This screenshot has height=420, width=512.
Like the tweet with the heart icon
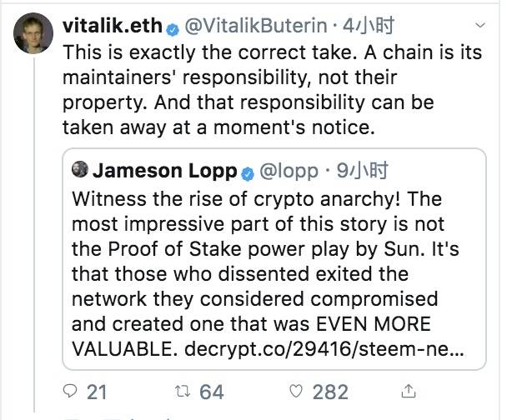point(295,391)
